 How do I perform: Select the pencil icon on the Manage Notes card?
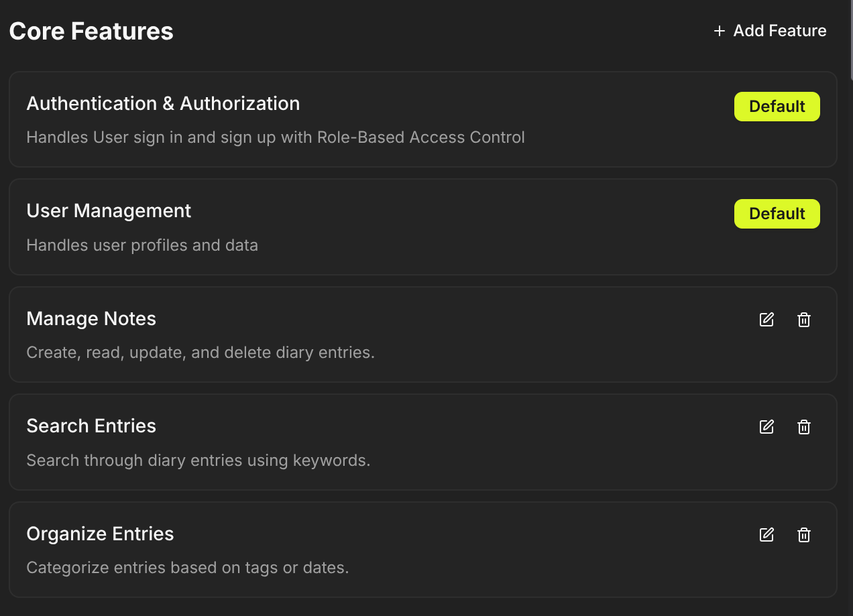click(766, 320)
